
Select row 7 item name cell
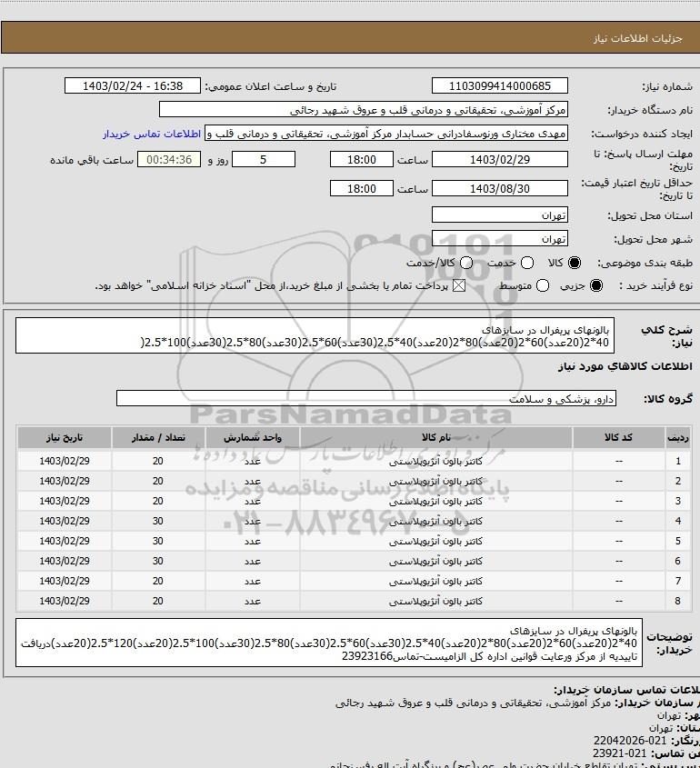click(x=436, y=582)
